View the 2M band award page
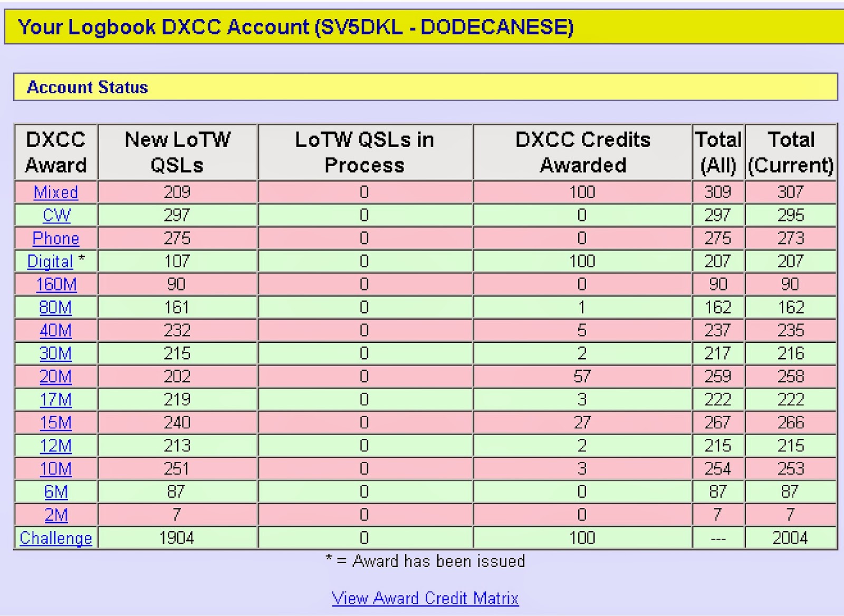The image size is (844, 616). (55, 515)
